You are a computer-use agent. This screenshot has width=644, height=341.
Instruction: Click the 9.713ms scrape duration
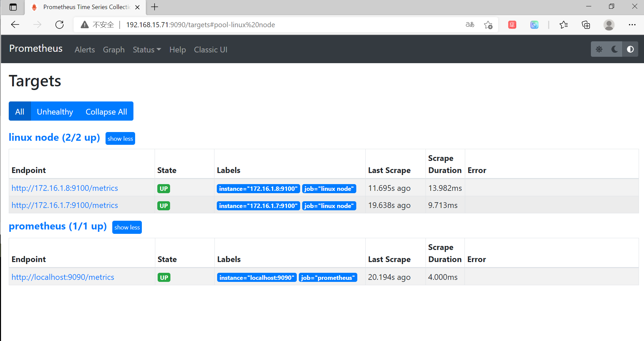click(x=443, y=205)
